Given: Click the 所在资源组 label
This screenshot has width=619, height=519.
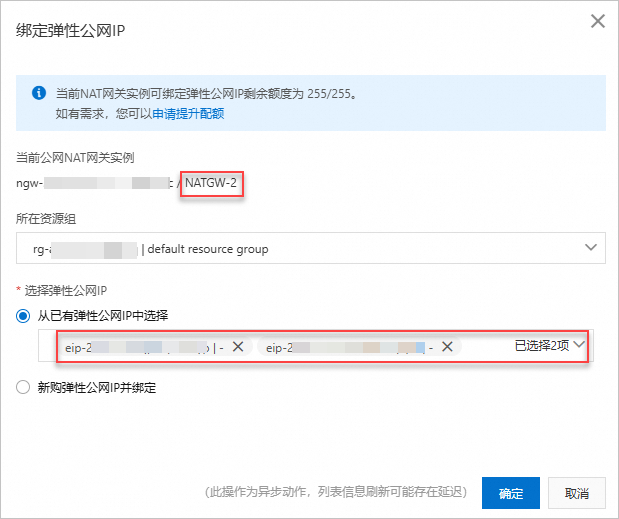Looking at the screenshot, I should 46,219.
